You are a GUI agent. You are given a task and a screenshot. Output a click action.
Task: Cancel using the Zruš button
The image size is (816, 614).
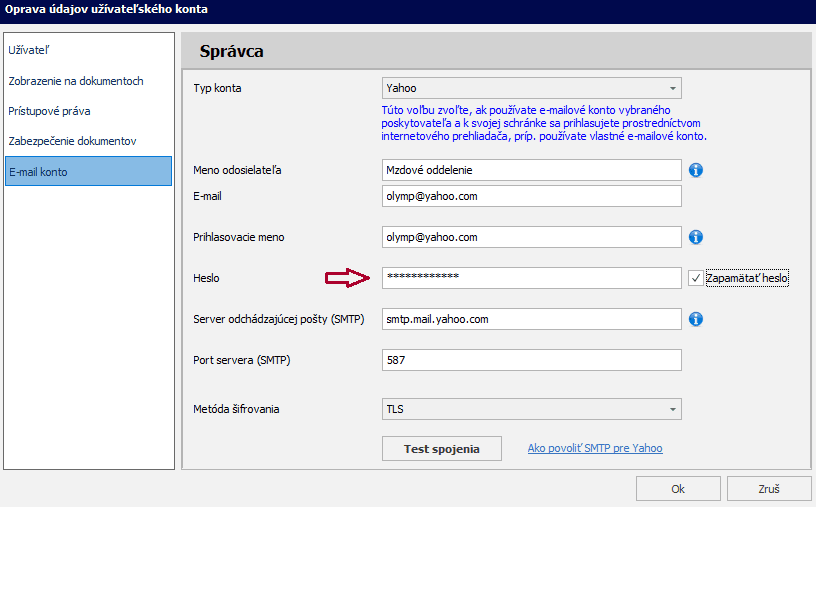pyautogui.click(x=769, y=489)
